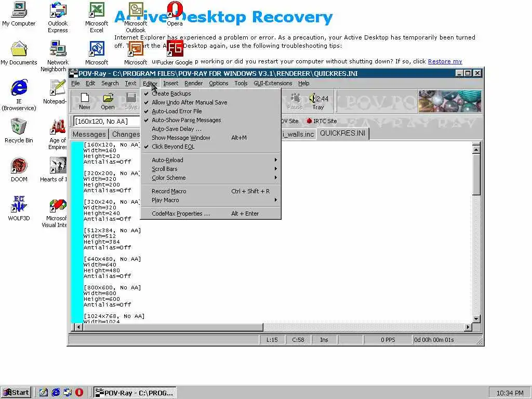Screen dimensions: 532x399
Task: Choose Auto-Save Delay menu entry
Action: [211, 129]
